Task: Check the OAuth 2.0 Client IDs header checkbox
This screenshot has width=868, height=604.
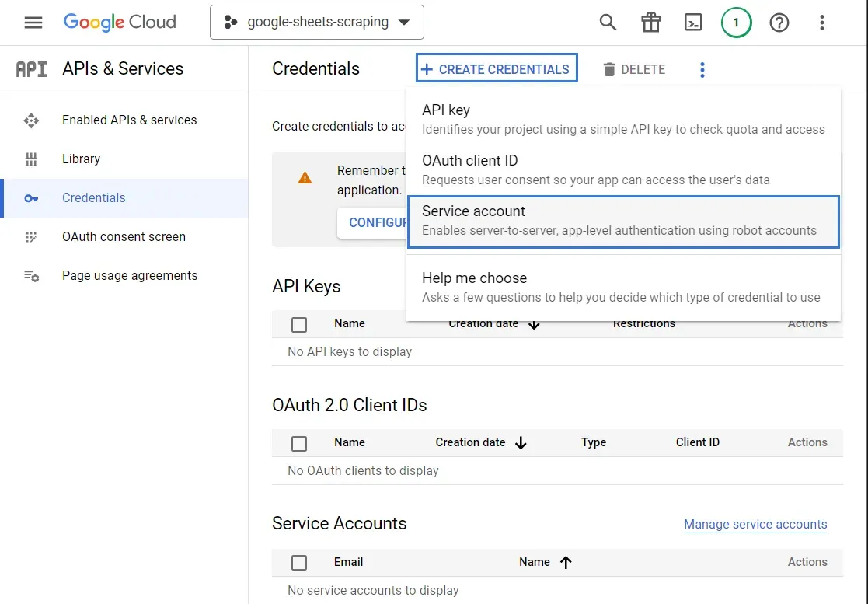Action: pyautogui.click(x=299, y=443)
